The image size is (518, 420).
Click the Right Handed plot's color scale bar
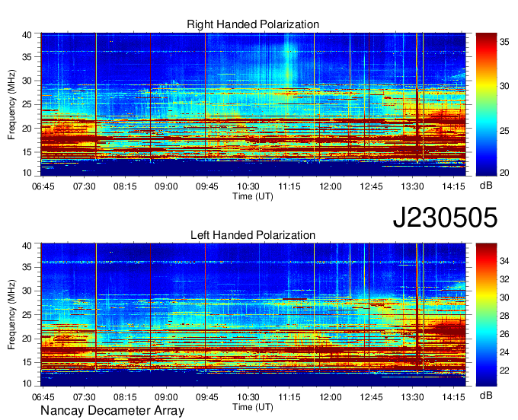coord(486,104)
